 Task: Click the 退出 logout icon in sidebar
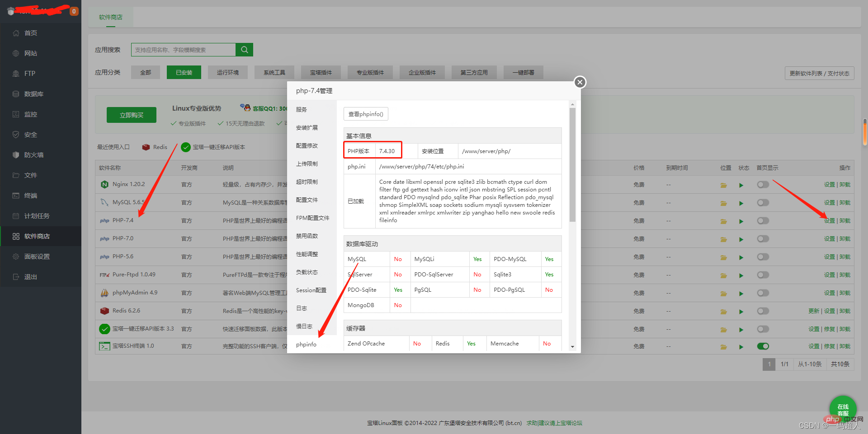(16, 277)
